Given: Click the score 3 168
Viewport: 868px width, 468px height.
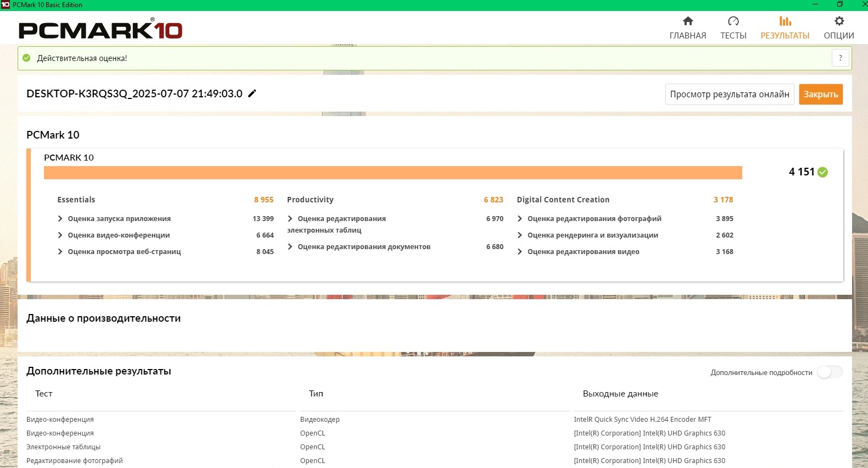Looking at the screenshot, I should click(x=725, y=252).
